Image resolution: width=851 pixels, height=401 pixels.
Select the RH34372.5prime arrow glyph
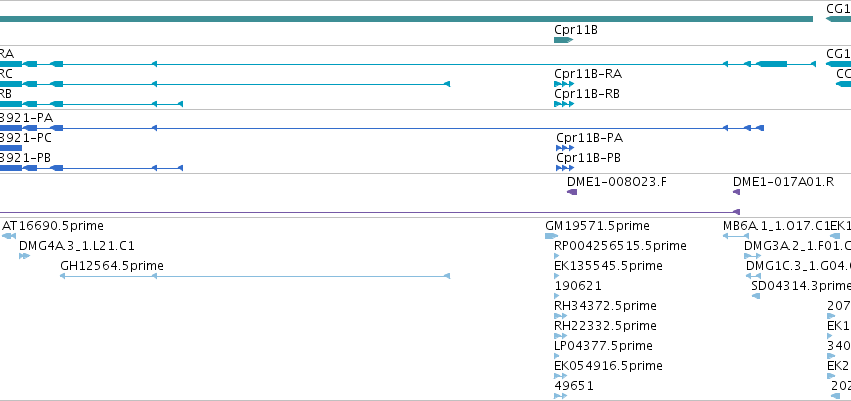561,316
